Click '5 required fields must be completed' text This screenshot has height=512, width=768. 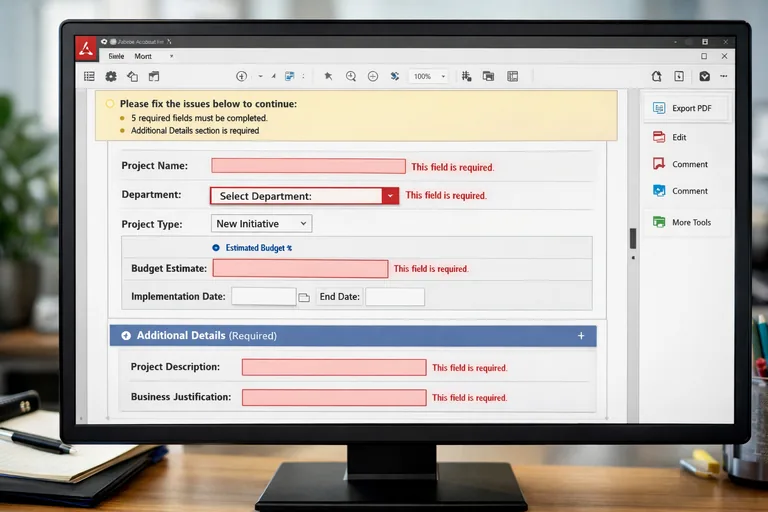(x=199, y=118)
